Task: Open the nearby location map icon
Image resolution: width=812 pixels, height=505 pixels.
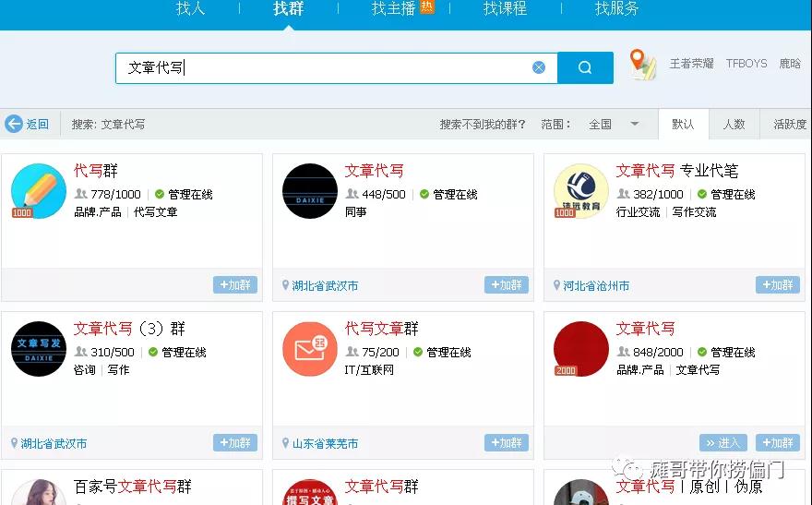Action: [642, 65]
